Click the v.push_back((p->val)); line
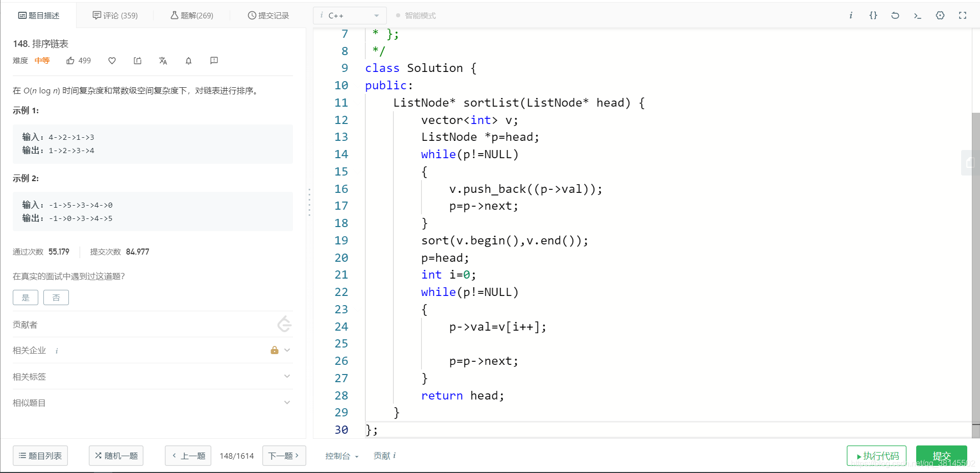980x473 pixels. pyautogui.click(x=526, y=189)
